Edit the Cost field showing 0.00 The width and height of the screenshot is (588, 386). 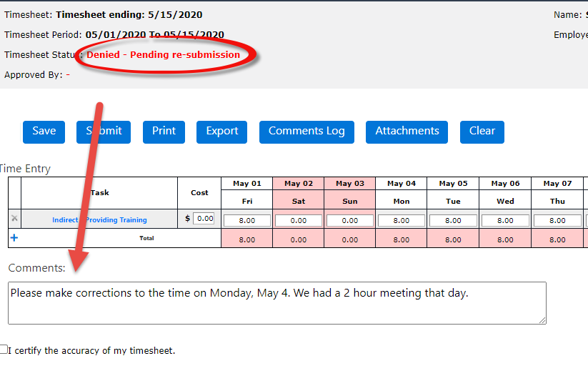(x=204, y=218)
